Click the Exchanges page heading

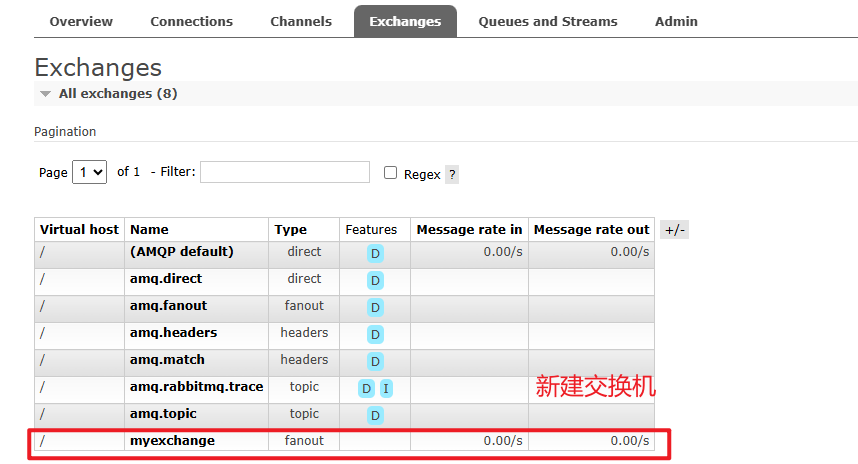(98, 68)
